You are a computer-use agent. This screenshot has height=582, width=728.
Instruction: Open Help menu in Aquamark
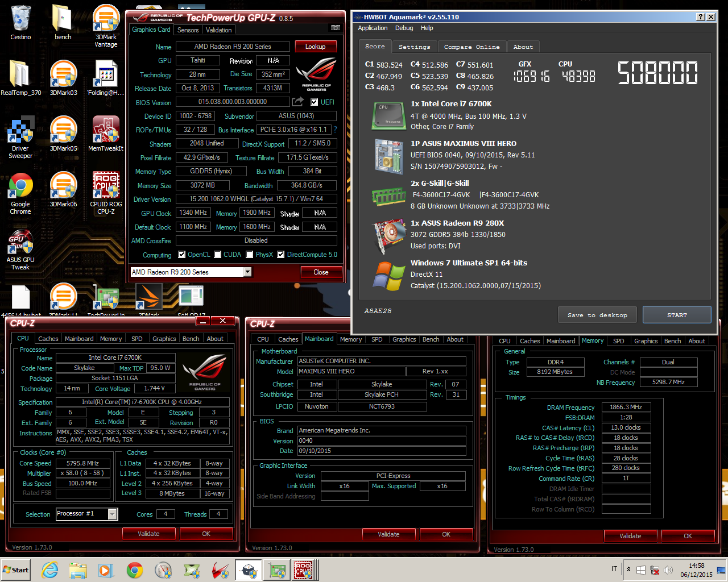[x=427, y=28]
